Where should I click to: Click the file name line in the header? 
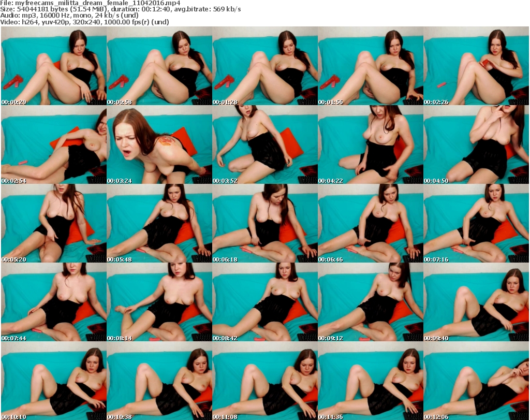[90, 3]
